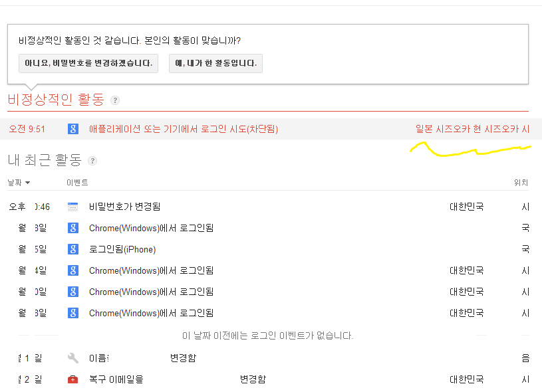Screen dimensions: 542x392
Task: Click the '이름' label in the name-change row
Action: (x=99, y=358)
